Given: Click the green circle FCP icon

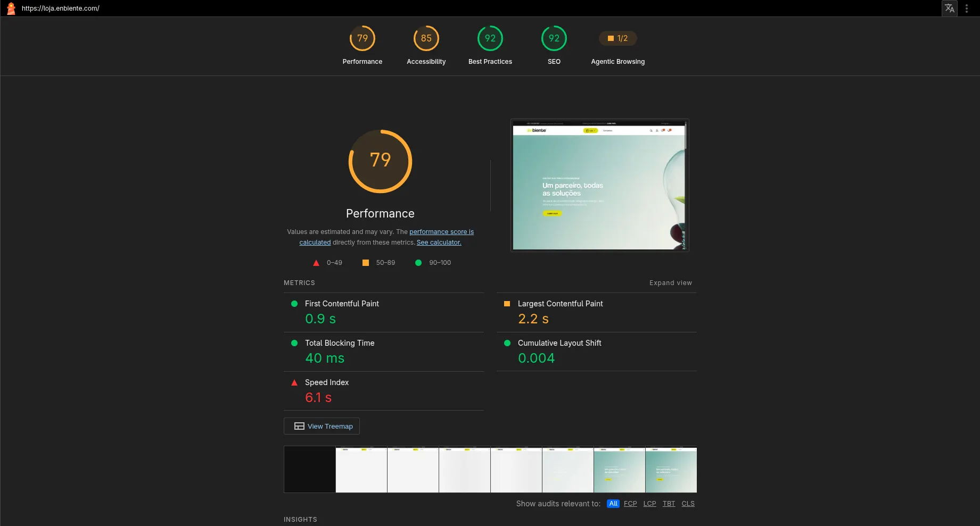Looking at the screenshot, I should tap(294, 304).
